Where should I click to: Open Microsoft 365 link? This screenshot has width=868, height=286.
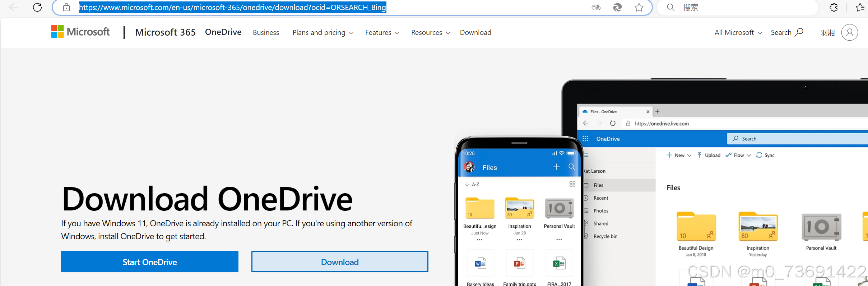click(x=165, y=32)
